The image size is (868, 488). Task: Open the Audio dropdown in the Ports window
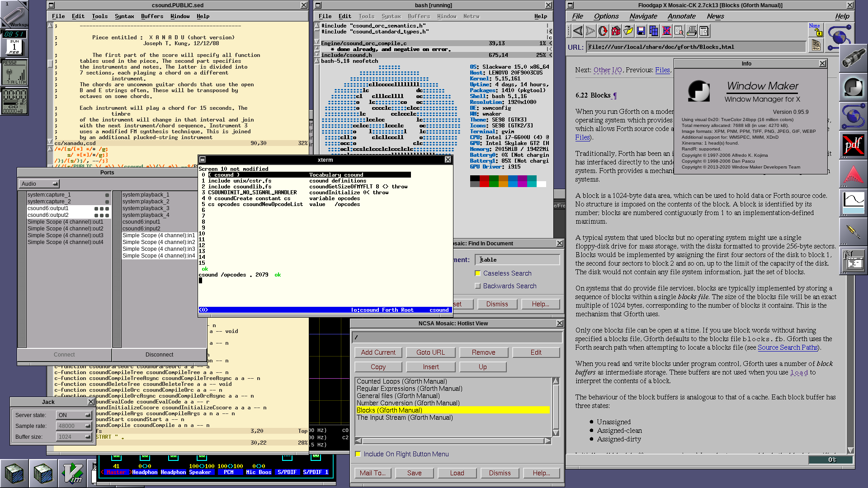[x=39, y=184]
